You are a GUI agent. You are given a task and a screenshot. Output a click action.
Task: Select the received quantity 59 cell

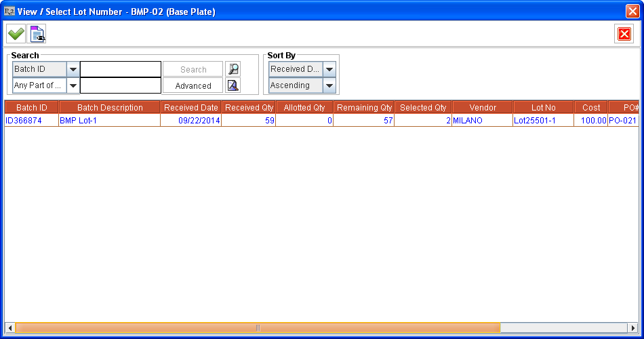(x=249, y=121)
